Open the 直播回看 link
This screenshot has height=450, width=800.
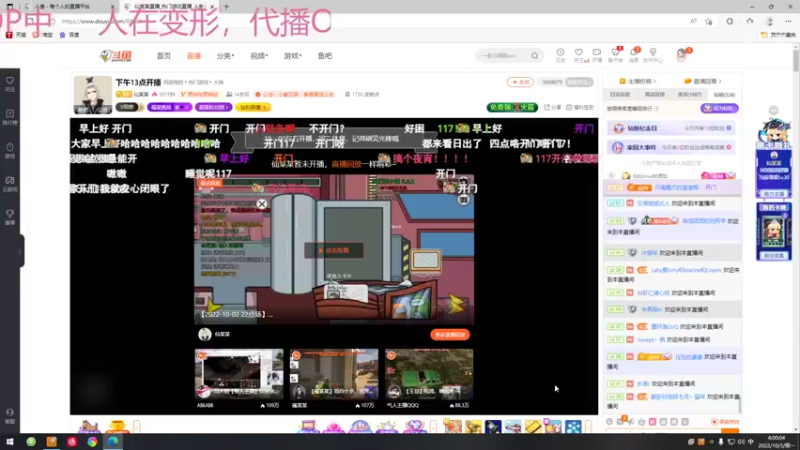[703, 81]
